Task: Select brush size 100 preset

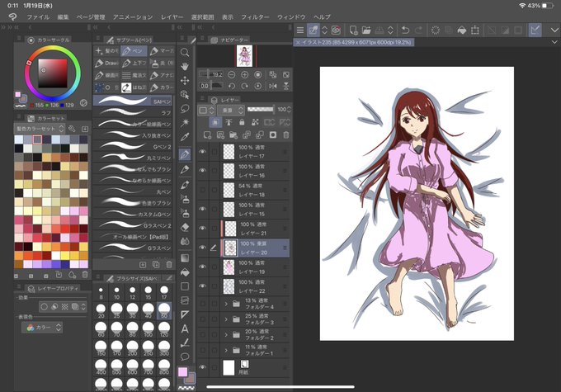Action: pos(148,328)
